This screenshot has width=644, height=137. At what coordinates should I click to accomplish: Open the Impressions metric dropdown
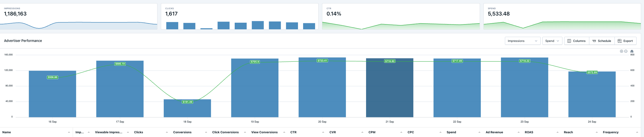[x=522, y=41]
